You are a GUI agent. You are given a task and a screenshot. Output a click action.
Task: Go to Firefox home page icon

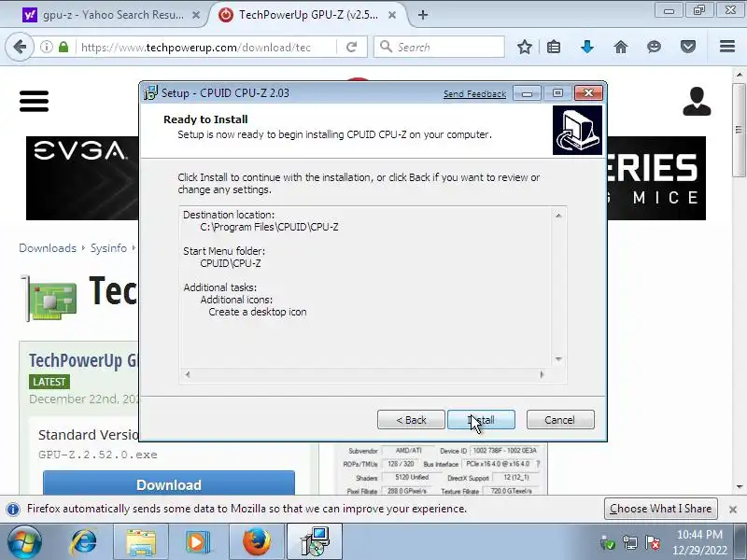click(x=621, y=47)
